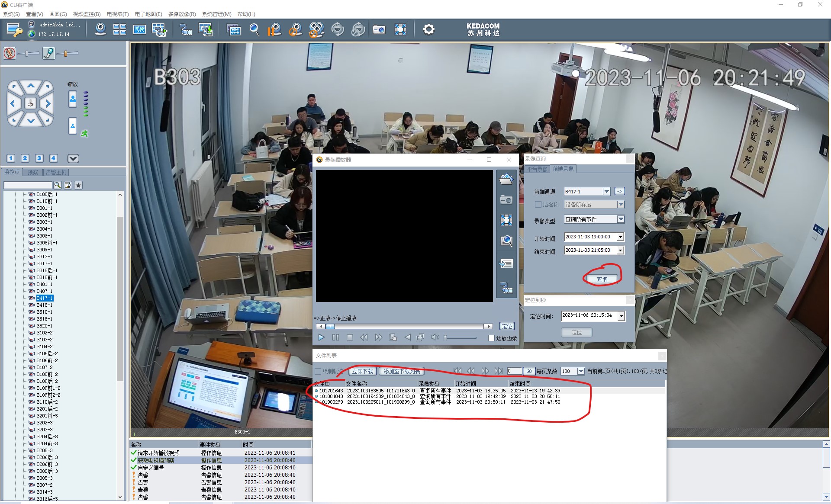
Task: Click open-file folder icon in record player
Action: (506, 179)
